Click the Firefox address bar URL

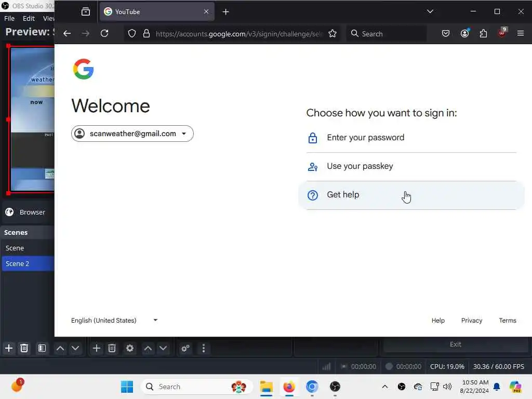239,34
